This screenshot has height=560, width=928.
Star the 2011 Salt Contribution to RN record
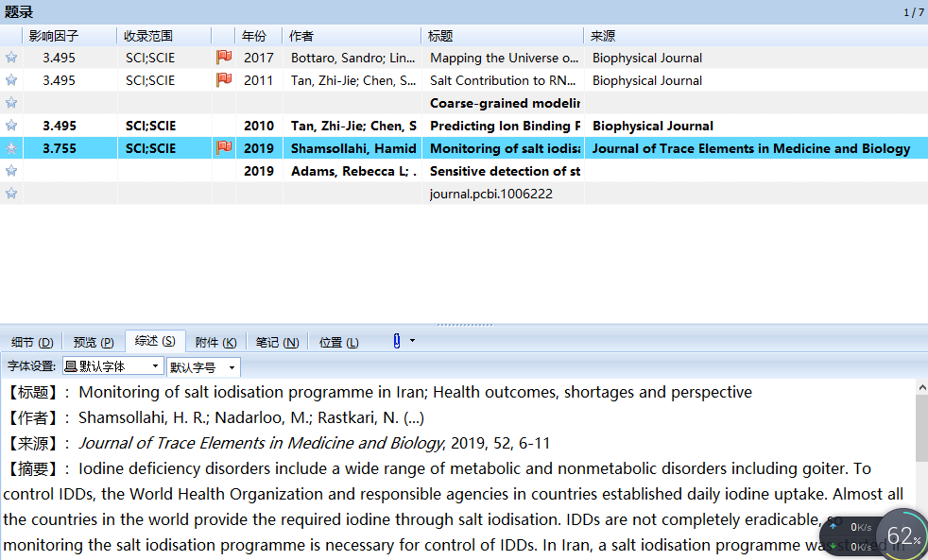[11, 80]
